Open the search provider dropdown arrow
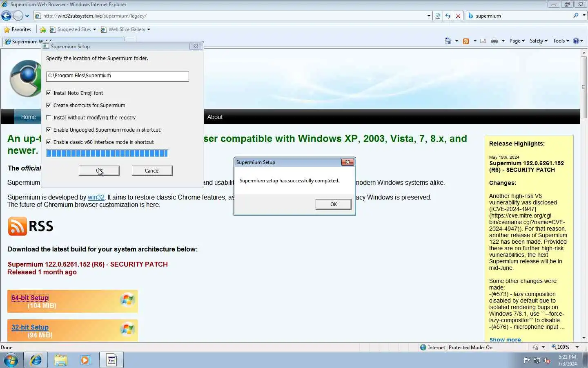Screen dimensions: 588x368 pyautogui.click(x=584, y=16)
